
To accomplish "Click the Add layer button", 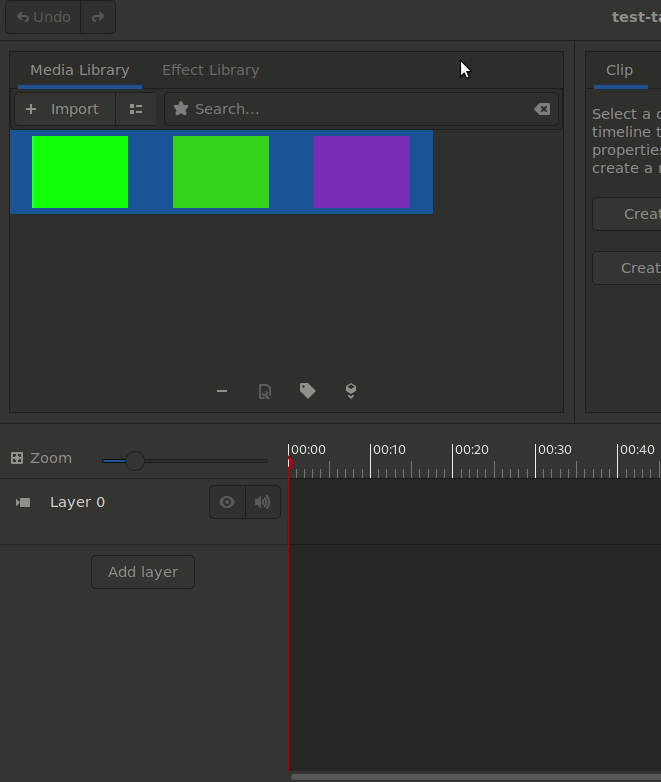I will (x=143, y=572).
